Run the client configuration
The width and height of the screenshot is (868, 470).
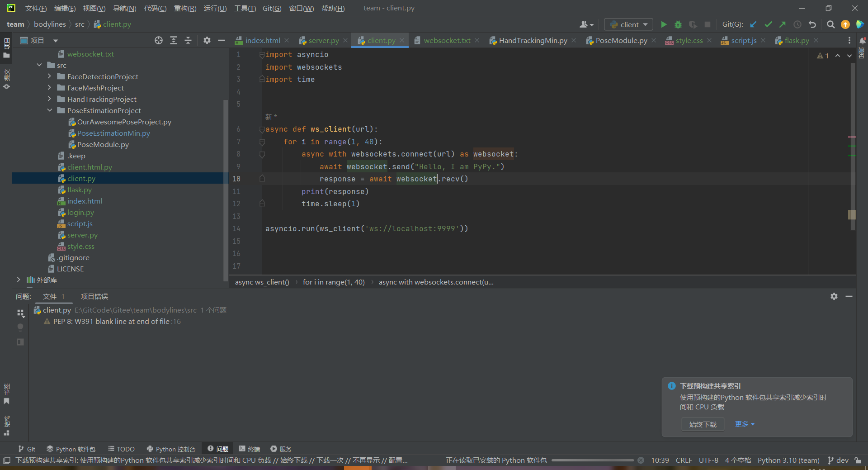point(664,24)
